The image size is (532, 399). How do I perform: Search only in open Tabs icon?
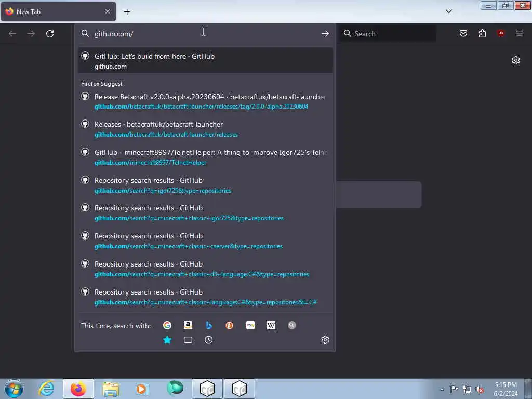click(x=188, y=340)
